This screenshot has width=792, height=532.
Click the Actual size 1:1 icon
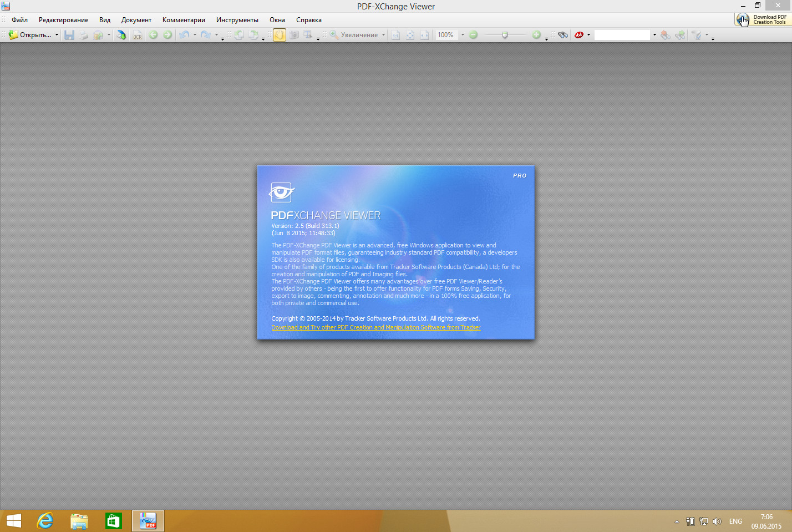(x=396, y=35)
